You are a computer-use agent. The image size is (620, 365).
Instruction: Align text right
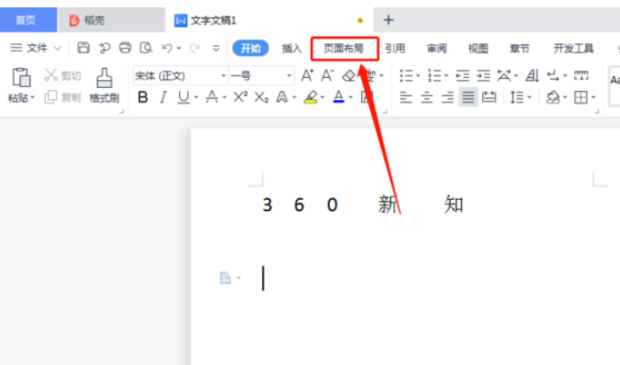tap(448, 97)
